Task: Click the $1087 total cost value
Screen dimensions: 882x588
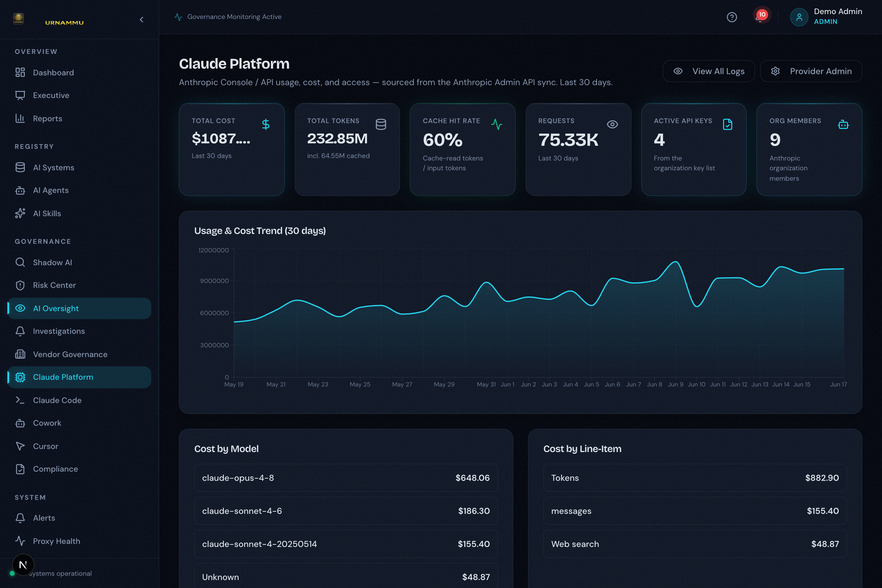Action: coord(221,139)
